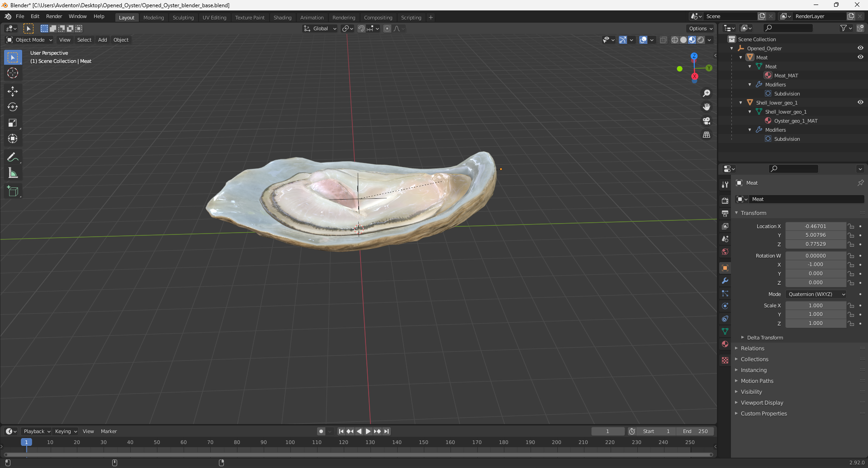Expand the Relations panel

pyautogui.click(x=753, y=349)
